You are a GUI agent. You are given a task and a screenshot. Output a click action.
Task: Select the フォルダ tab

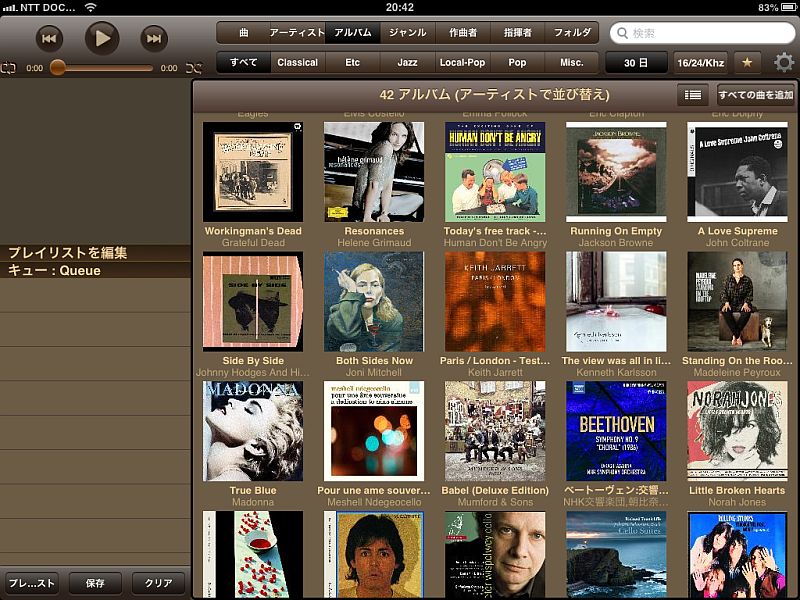(x=572, y=33)
